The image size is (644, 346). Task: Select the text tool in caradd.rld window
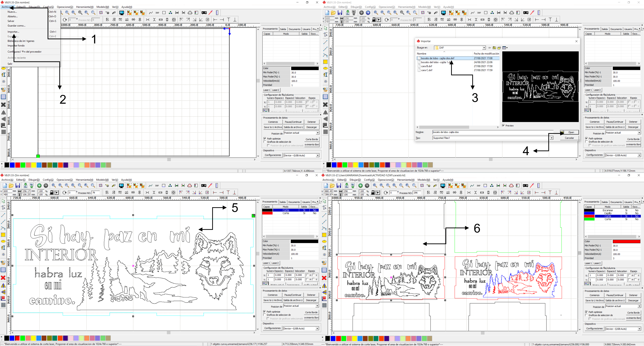tap(324, 248)
